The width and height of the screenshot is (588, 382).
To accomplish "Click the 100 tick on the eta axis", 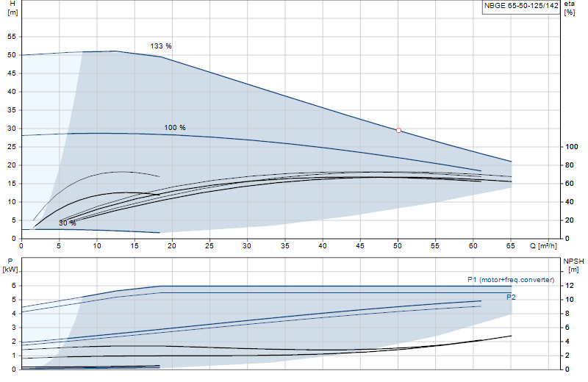I will [x=572, y=147].
